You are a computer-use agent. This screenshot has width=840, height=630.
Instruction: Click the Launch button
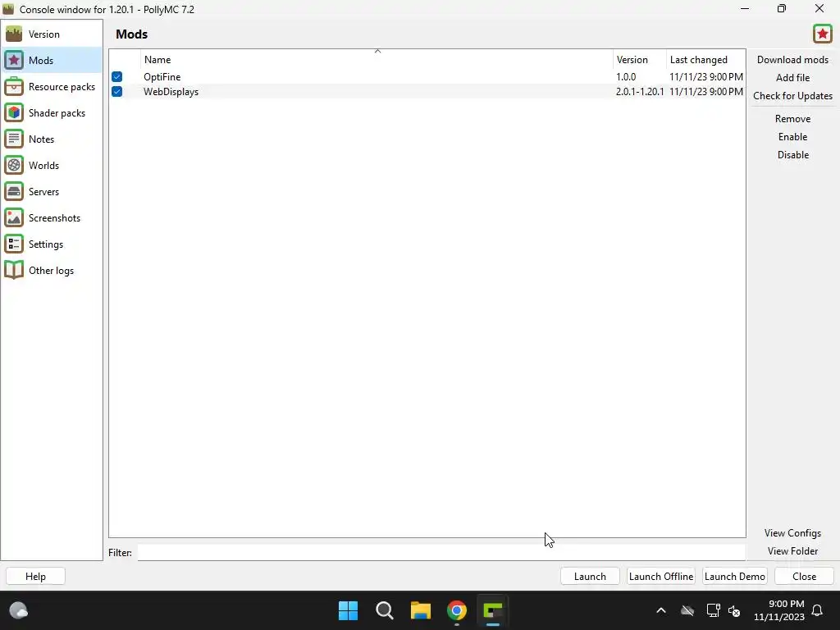590,577
